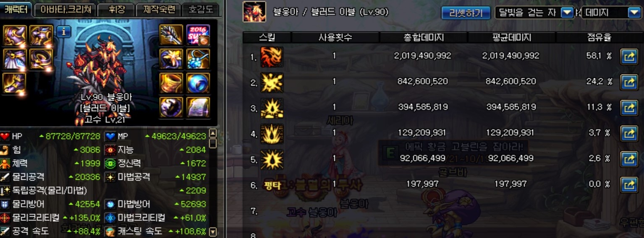
Task: Click the scroll item equipment slot
Action: click(198, 107)
